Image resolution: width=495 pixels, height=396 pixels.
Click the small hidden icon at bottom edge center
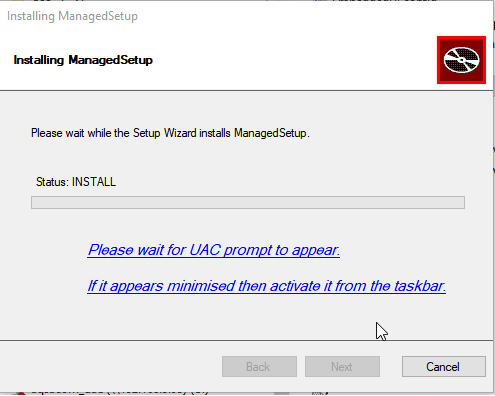(320, 393)
